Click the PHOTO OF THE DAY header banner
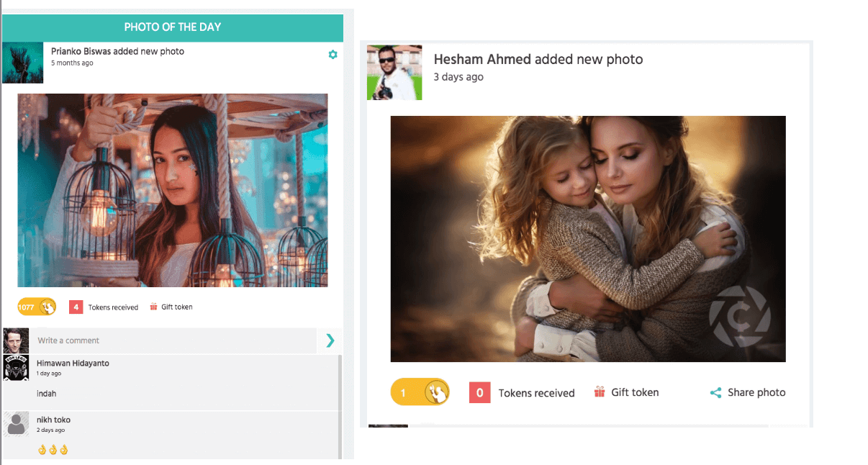The image size is (868, 465). [173, 27]
